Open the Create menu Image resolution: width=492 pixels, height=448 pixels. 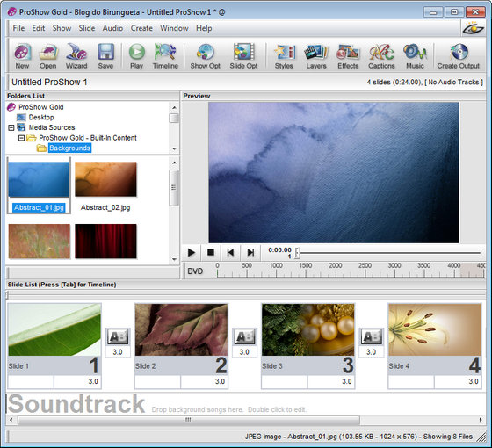(x=141, y=28)
